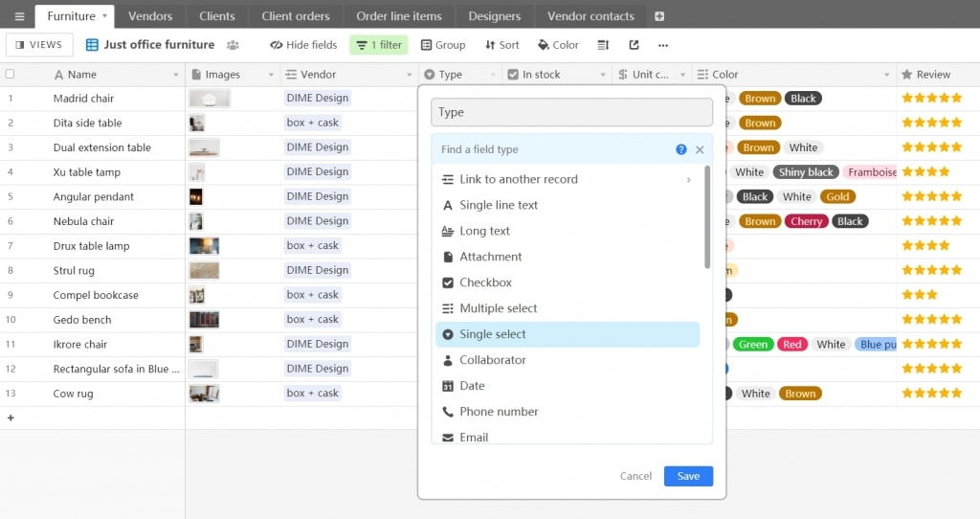The image size is (980, 519).
Task: Open the Vendor column dropdown arrow
Action: [410, 75]
